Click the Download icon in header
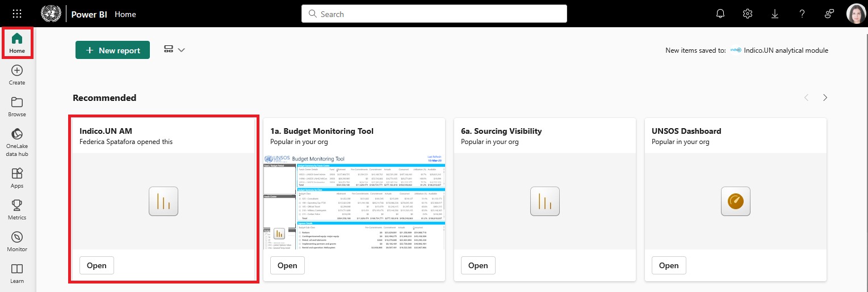 (x=775, y=14)
